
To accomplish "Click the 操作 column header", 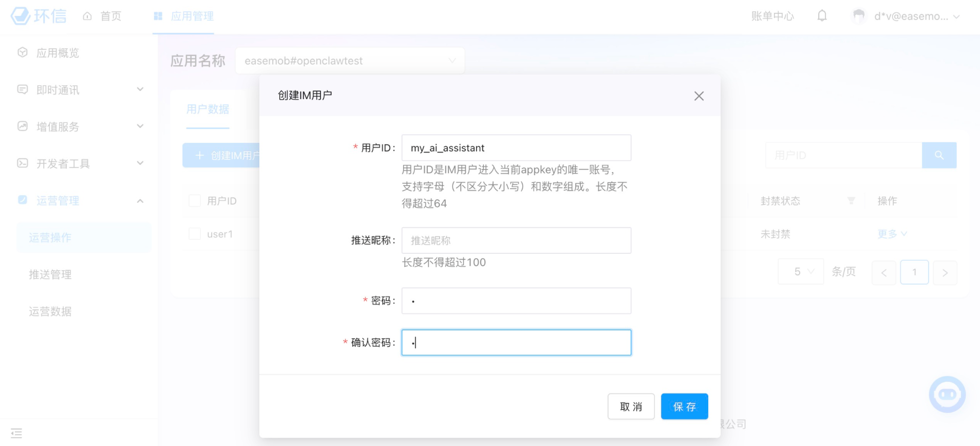I will [x=887, y=201].
